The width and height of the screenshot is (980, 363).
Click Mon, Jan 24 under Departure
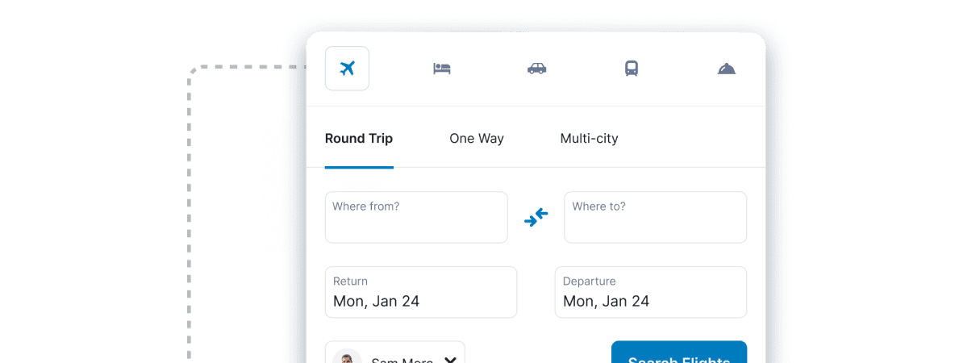point(607,302)
